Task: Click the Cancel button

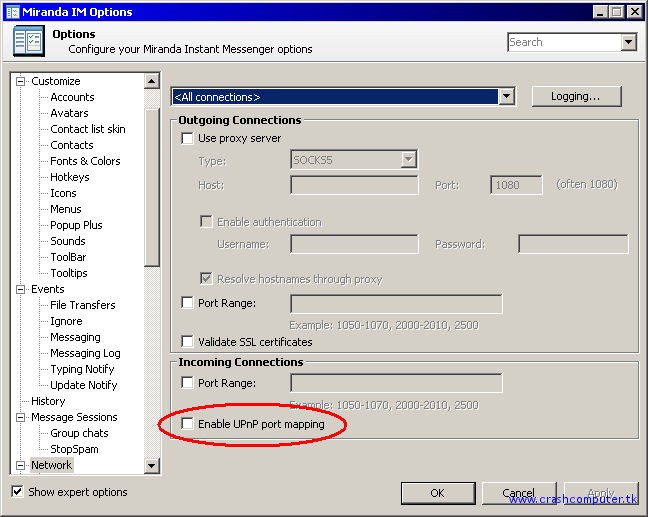Action: click(519, 493)
